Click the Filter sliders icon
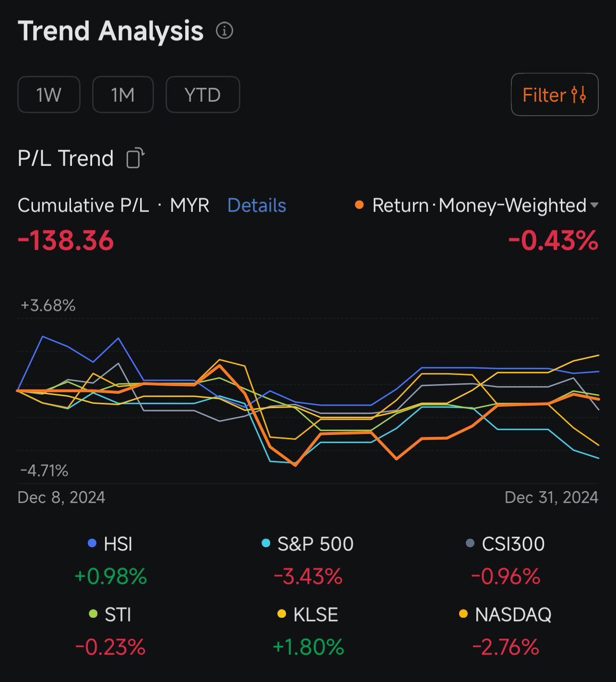Viewport: 616px width, 682px height. click(579, 95)
